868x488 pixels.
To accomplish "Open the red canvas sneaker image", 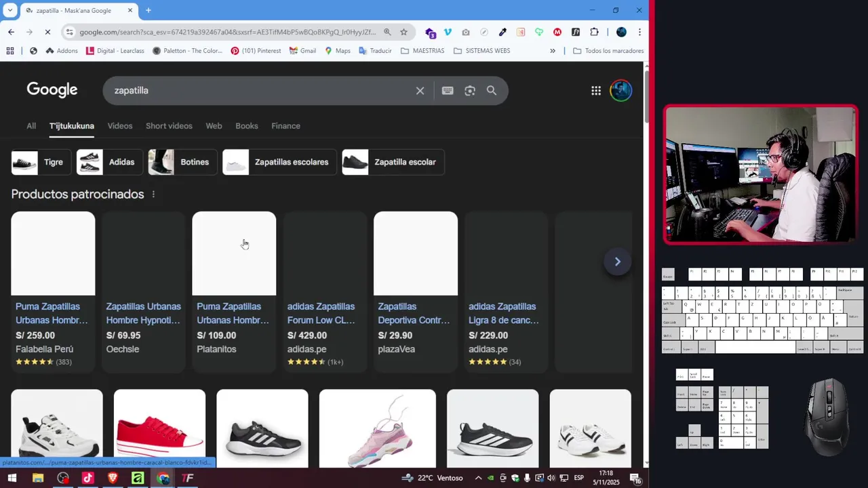I will pyautogui.click(x=159, y=428).
